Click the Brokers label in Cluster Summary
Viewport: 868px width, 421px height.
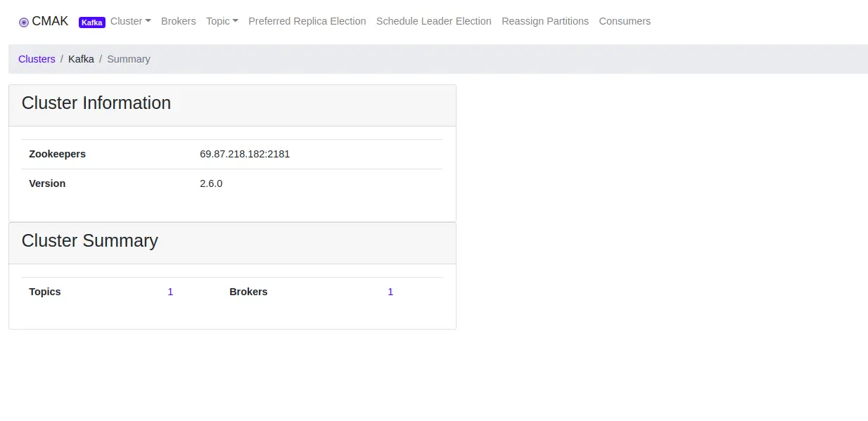click(248, 292)
